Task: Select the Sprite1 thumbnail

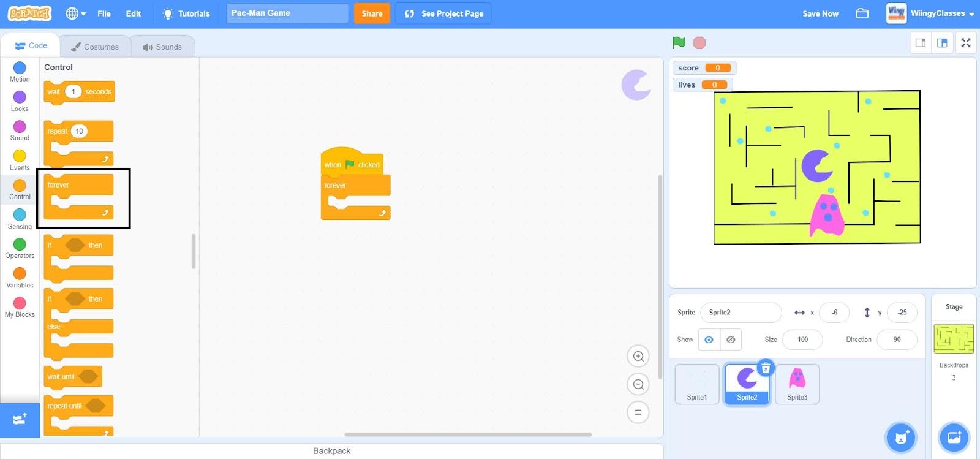Action: point(697,384)
